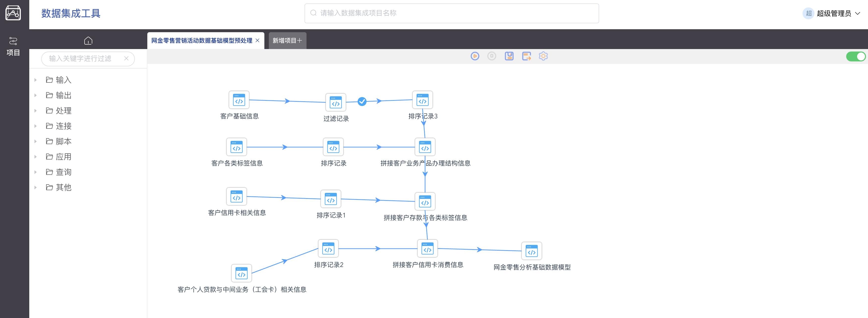Clear the keyword filter field
868x318 pixels.
pyautogui.click(x=126, y=58)
